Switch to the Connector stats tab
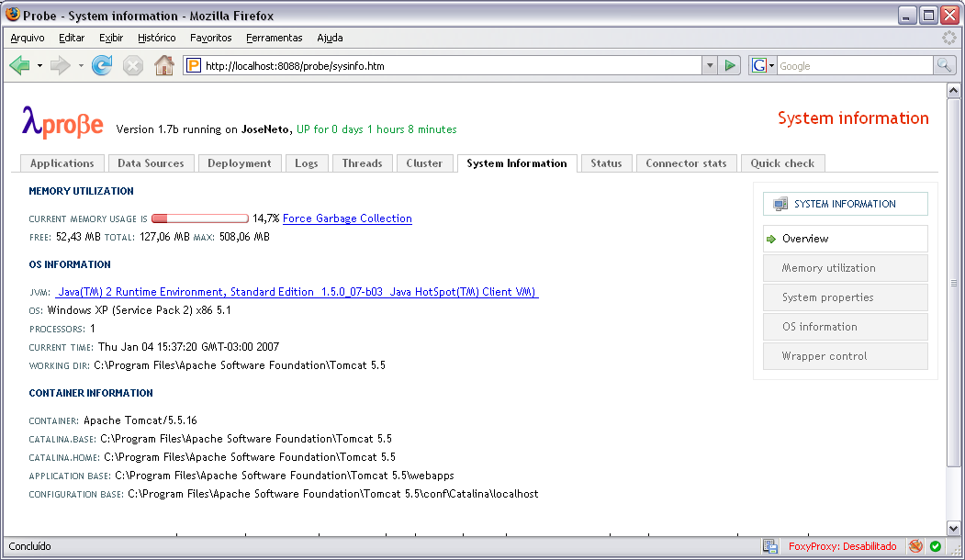The height and width of the screenshot is (560, 965). [686, 163]
